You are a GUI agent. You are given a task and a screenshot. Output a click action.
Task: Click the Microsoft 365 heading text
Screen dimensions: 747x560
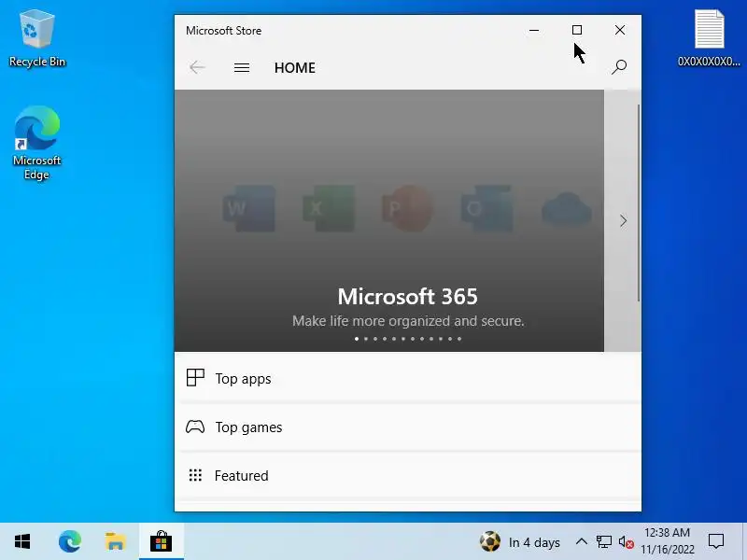pyautogui.click(x=408, y=296)
